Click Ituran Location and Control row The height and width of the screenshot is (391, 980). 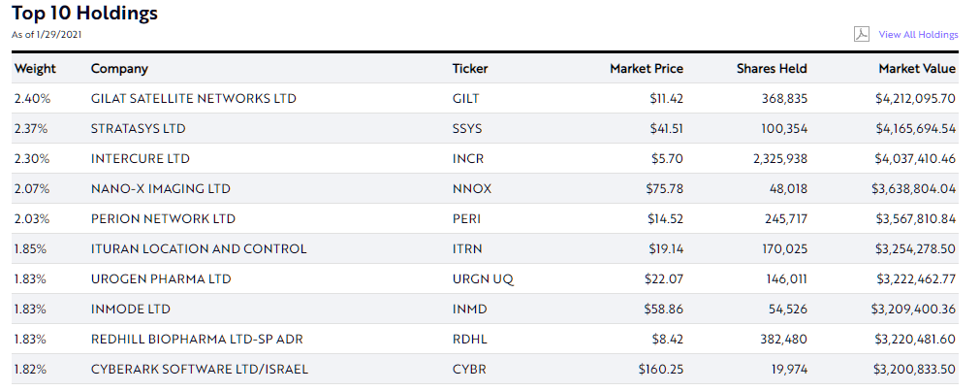point(199,249)
